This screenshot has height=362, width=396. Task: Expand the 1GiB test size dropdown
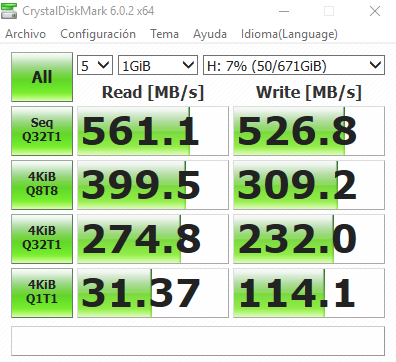[158, 65]
